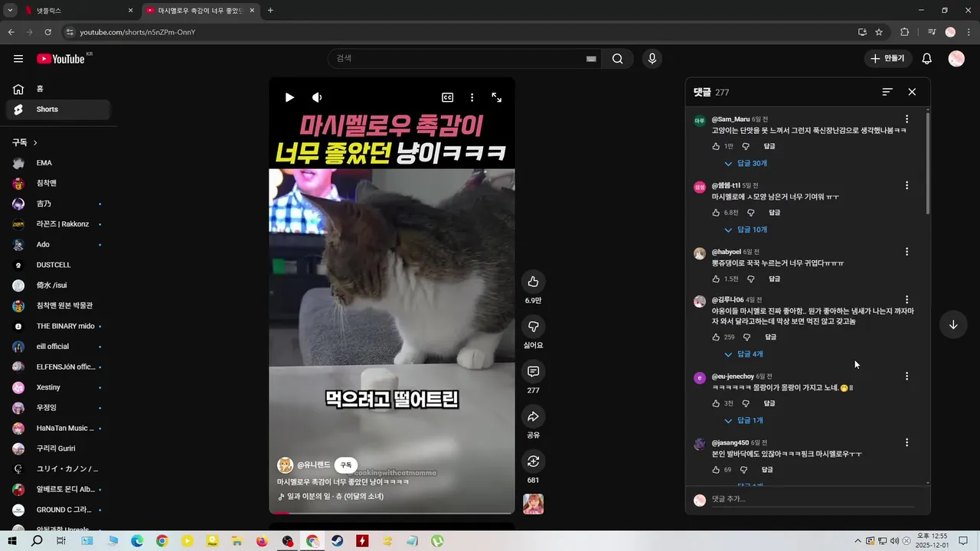Select 홈 in the sidebar
The width and height of the screenshot is (980, 551).
point(58,89)
